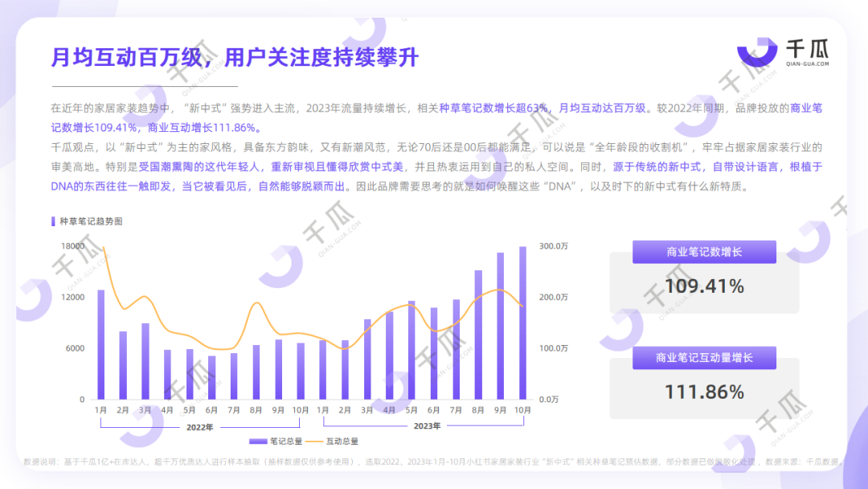Click the 111.86% growth figure
868x489 pixels.
point(704,392)
